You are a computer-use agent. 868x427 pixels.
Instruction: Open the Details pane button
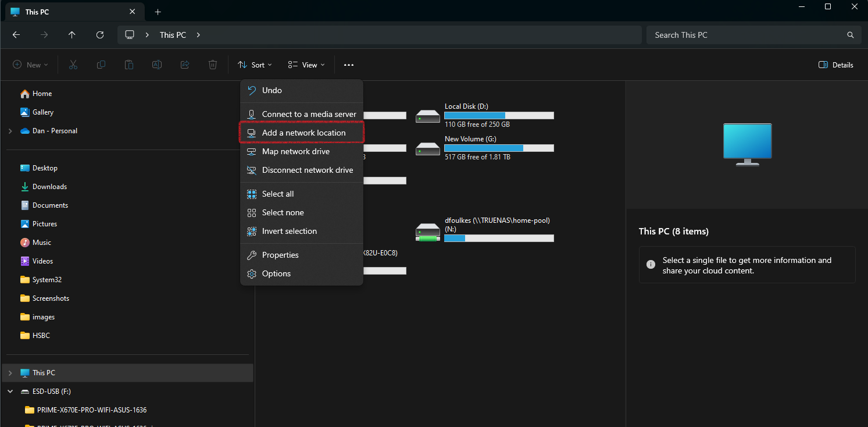pos(835,65)
